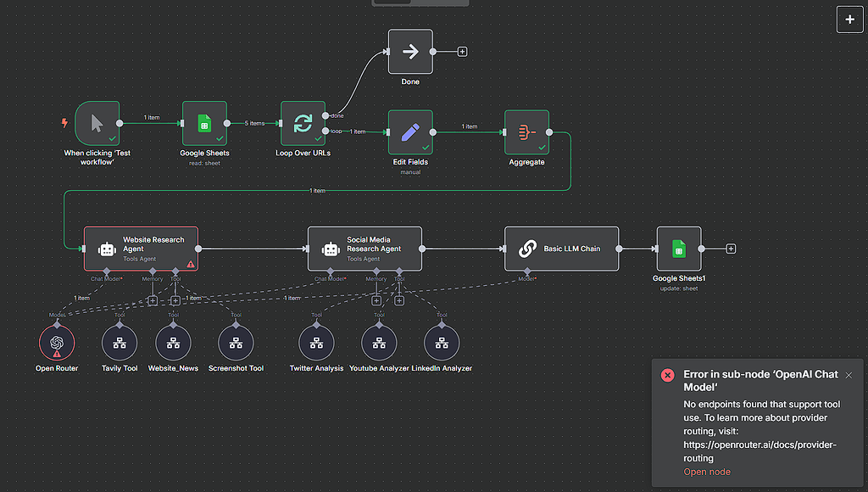The height and width of the screenshot is (492, 868).
Task: Open the Website_News tool node
Action: point(172,344)
